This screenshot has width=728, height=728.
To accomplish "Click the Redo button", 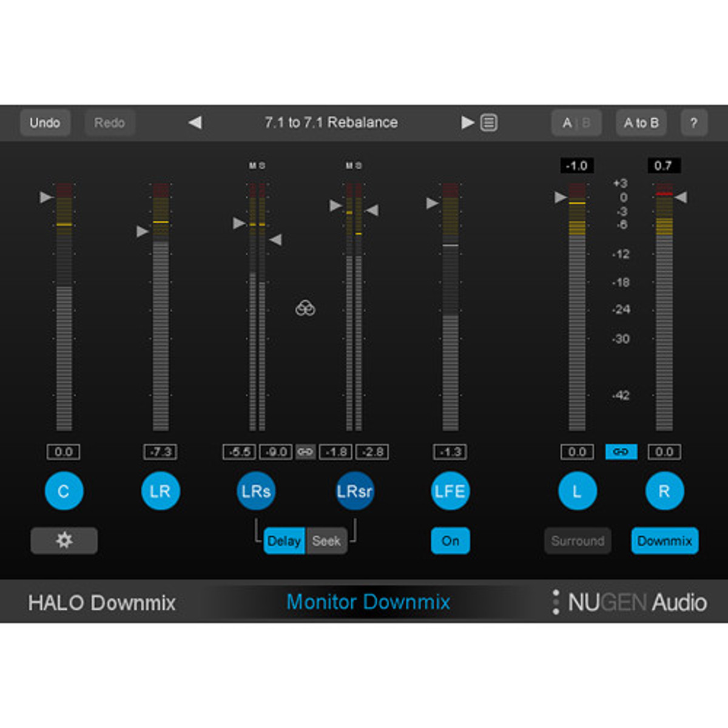I will [x=109, y=123].
